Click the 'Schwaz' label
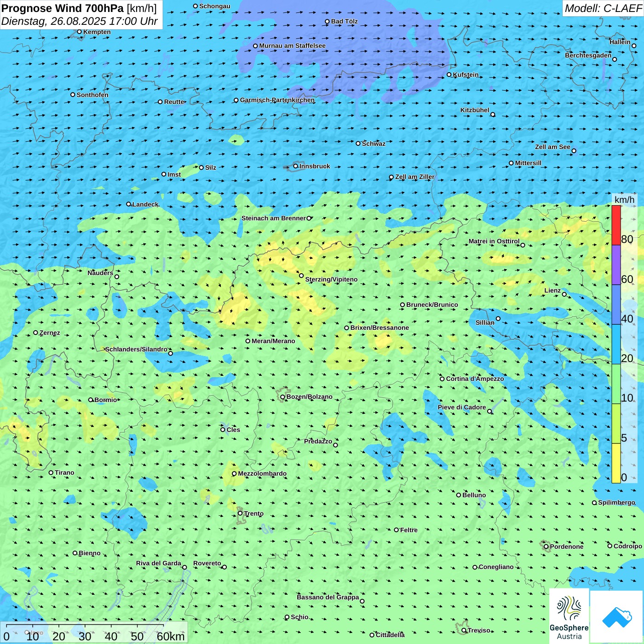644x644 pixels. click(374, 144)
